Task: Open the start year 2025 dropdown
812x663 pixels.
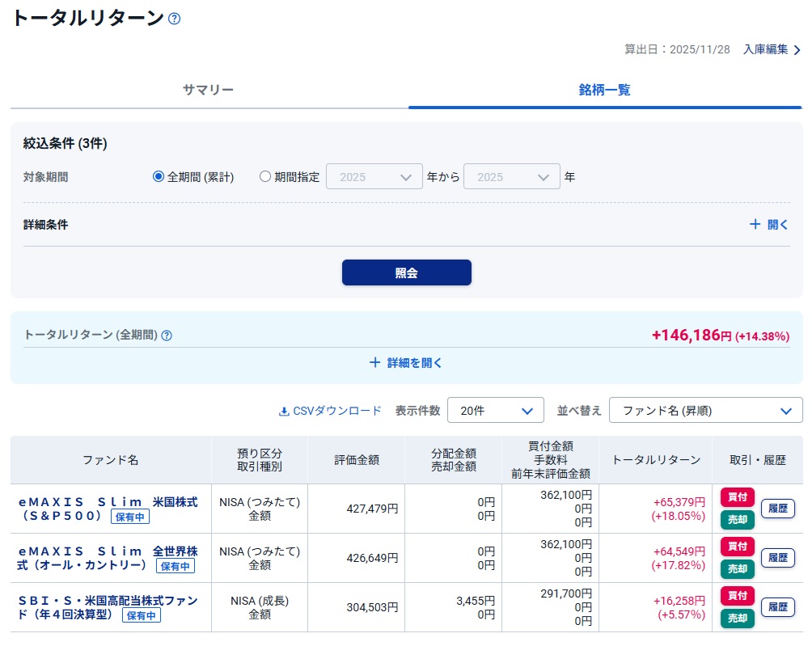Action: [x=374, y=177]
